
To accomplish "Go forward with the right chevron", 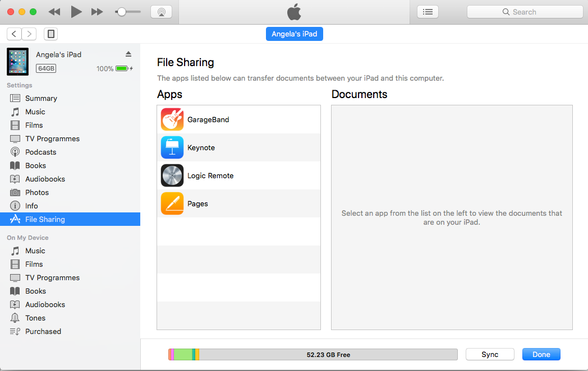I will point(29,34).
